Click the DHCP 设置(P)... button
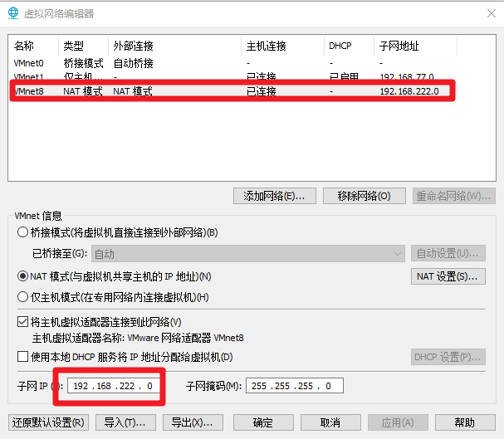This screenshot has height=439, width=504. click(x=448, y=357)
